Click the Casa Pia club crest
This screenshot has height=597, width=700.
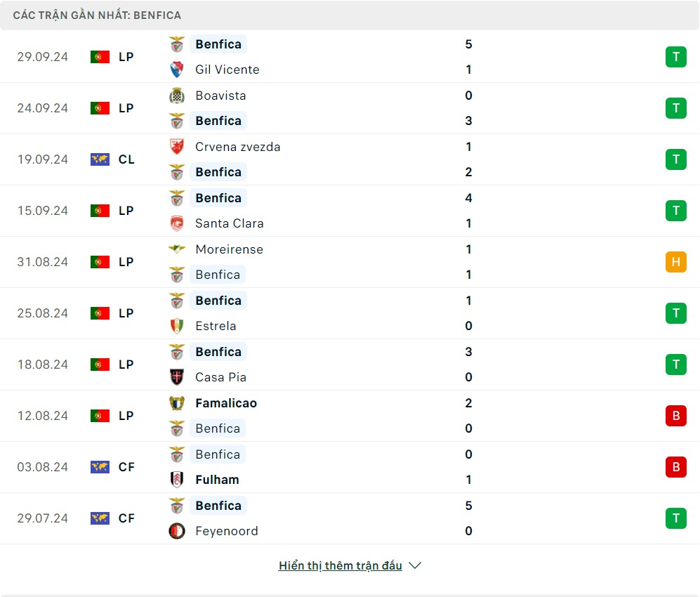pyautogui.click(x=177, y=377)
